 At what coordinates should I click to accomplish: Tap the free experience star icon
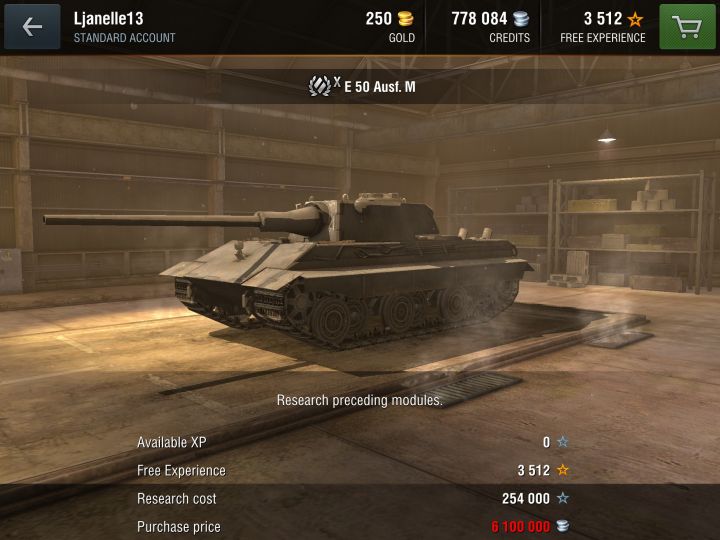point(636,19)
